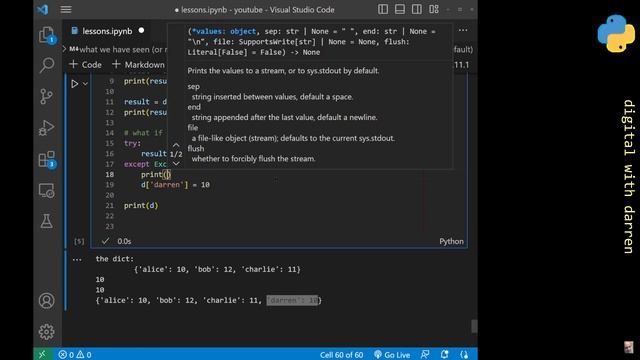Add a new Code cell
The height and width of the screenshot is (360, 640).
click(85, 64)
